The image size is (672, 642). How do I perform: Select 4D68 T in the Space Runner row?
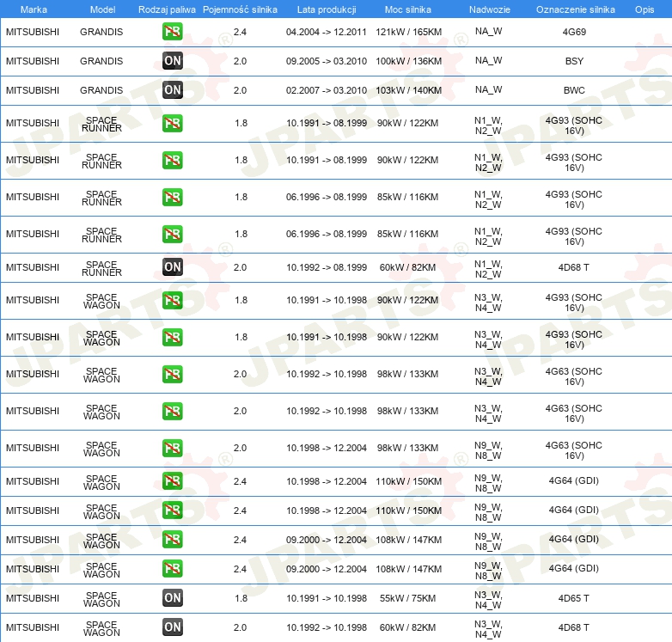573,267
